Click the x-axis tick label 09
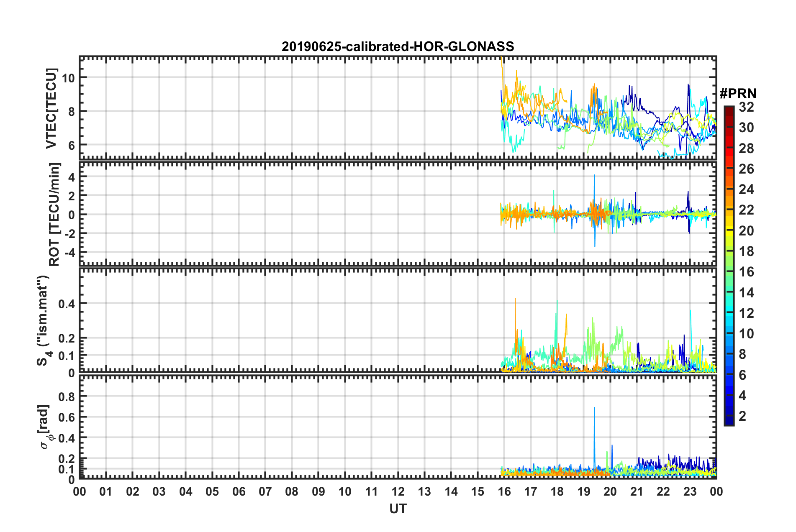This screenshot has height=532, width=796. (x=318, y=491)
